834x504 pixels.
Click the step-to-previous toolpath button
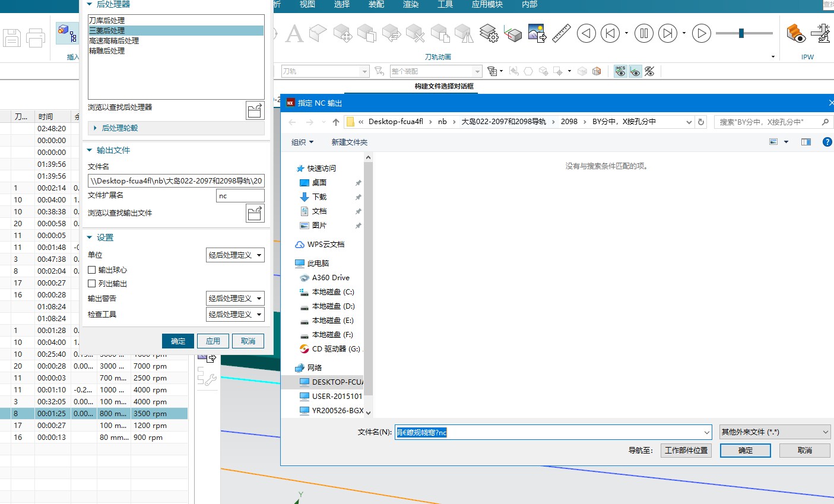(610, 33)
